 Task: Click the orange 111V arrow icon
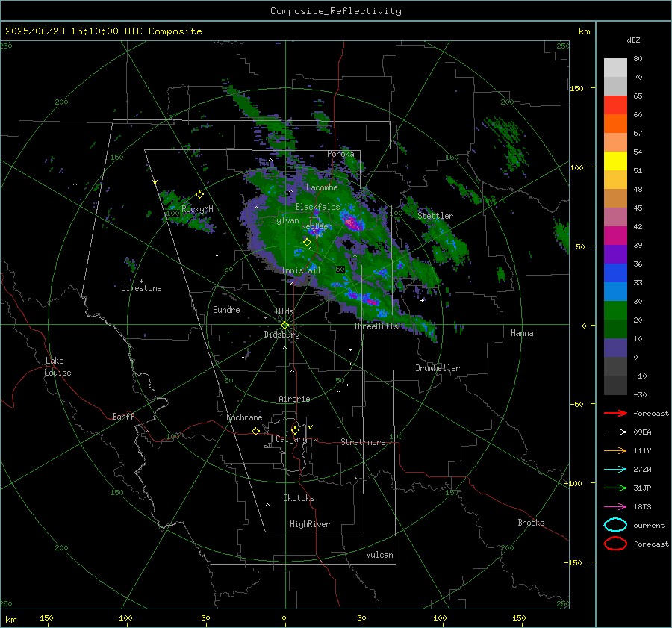[615, 450]
